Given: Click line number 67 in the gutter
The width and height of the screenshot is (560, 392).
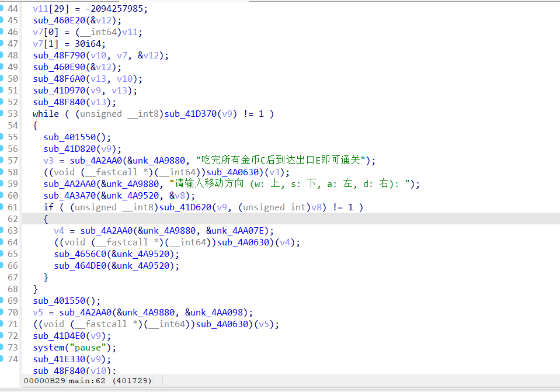Looking at the screenshot, I should coord(13,277).
